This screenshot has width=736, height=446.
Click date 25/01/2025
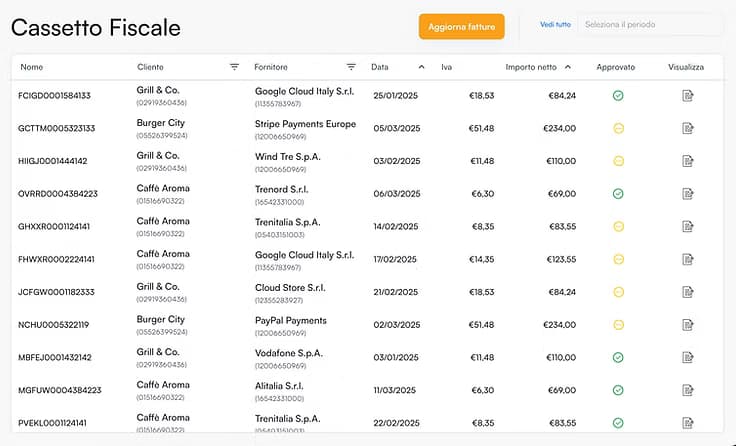tap(396, 96)
